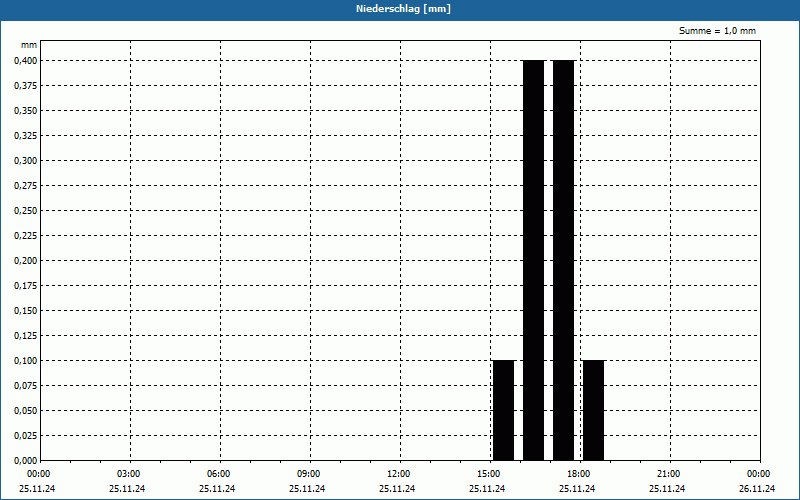Click the 0,400 bar ending before 18:00
Screen dimensions: 800x500
564,261
